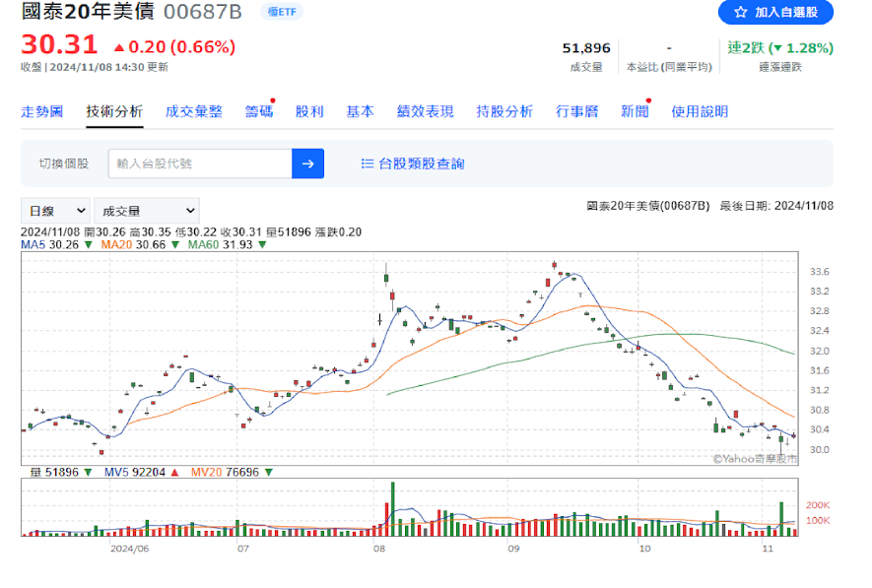Click the 51,896 volume value
The image size is (872, 588).
point(586,48)
